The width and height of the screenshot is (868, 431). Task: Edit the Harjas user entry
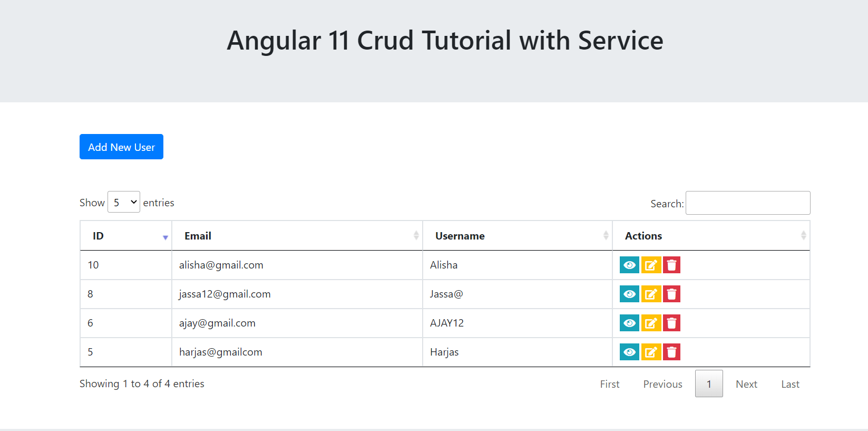[651, 352]
